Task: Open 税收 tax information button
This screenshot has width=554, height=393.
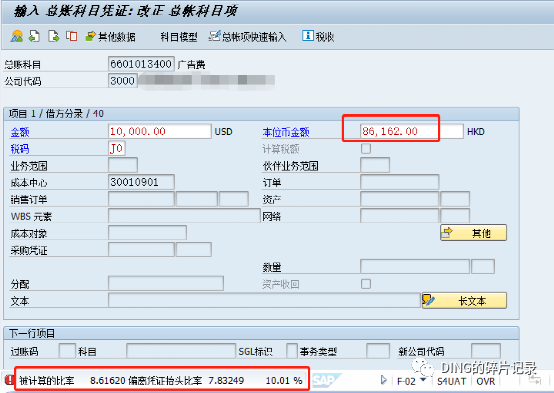Action: click(318, 36)
